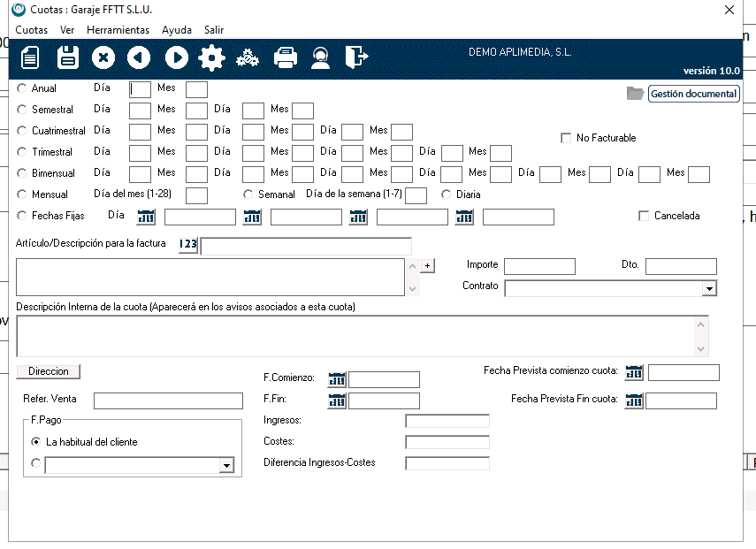Select the Mensual frequency option

coord(22,194)
